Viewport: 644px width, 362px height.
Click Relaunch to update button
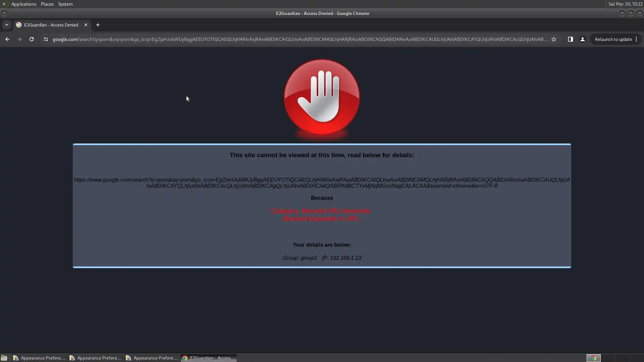pyautogui.click(x=613, y=39)
